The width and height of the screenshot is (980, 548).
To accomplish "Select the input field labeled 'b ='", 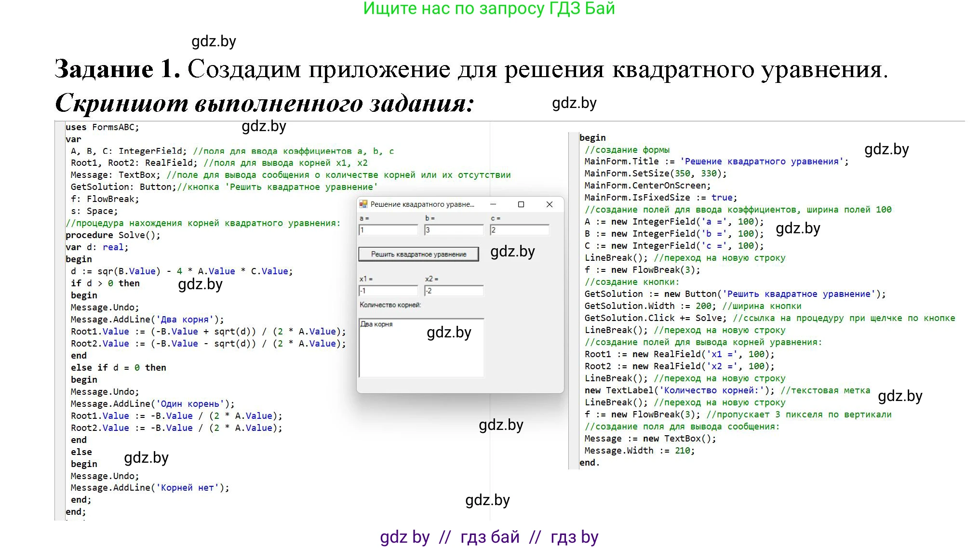I will pos(453,230).
